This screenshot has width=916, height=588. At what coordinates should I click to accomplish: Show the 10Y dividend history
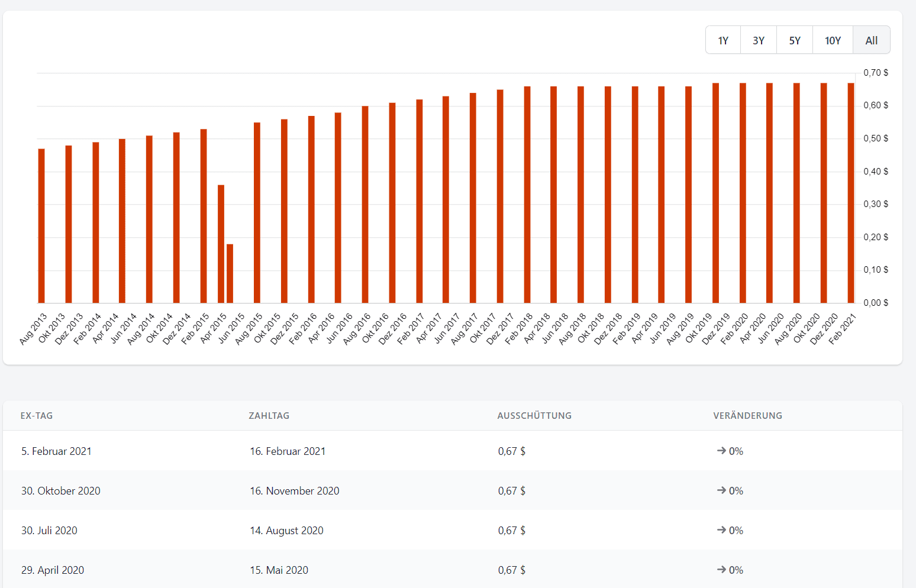[x=833, y=40]
